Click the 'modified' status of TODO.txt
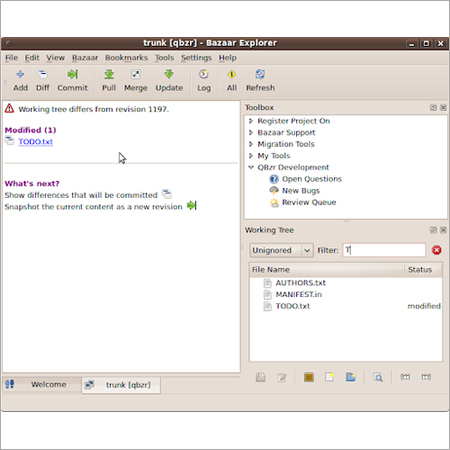 click(x=424, y=306)
